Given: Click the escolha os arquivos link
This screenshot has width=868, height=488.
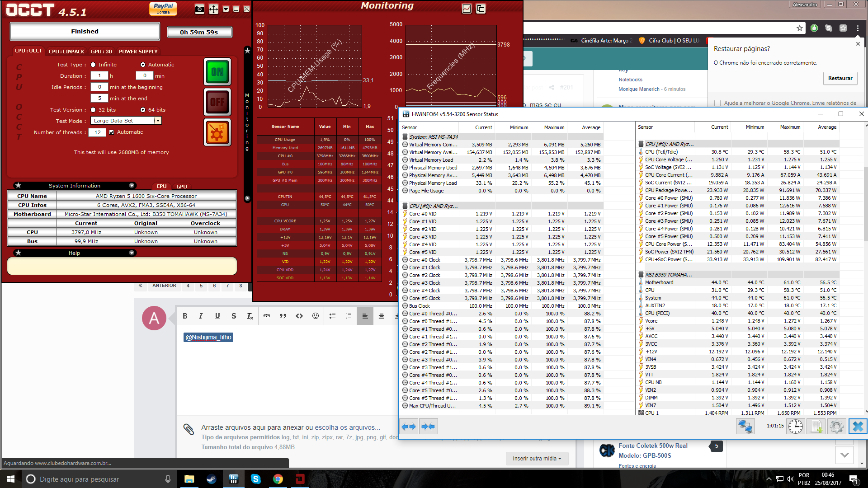Looking at the screenshot, I should (347, 427).
